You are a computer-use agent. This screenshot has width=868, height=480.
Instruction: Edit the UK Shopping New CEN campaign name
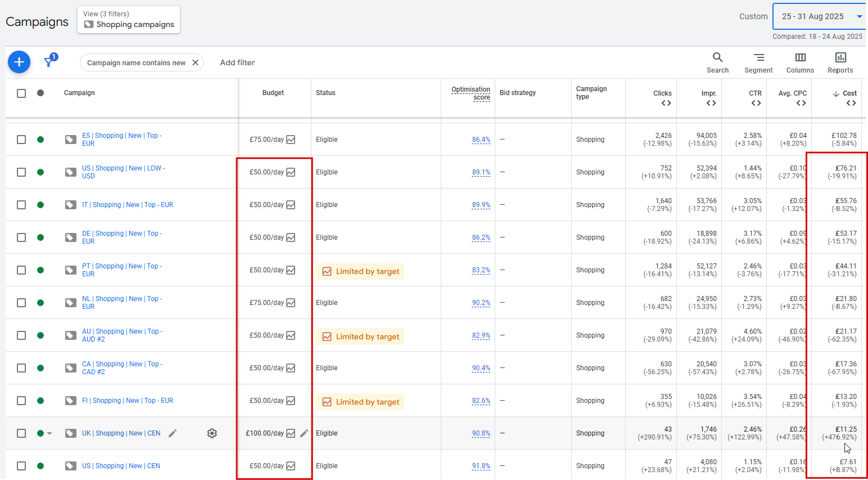173,433
